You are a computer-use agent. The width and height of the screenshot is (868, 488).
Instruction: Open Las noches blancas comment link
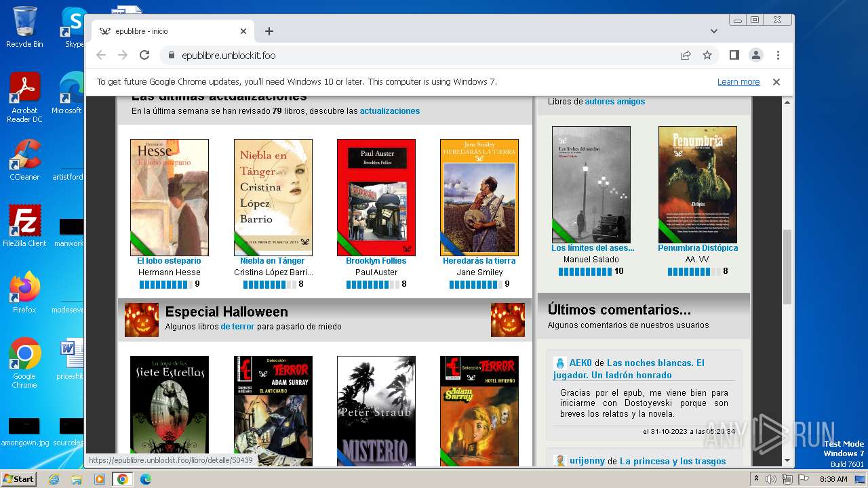click(629, 369)
